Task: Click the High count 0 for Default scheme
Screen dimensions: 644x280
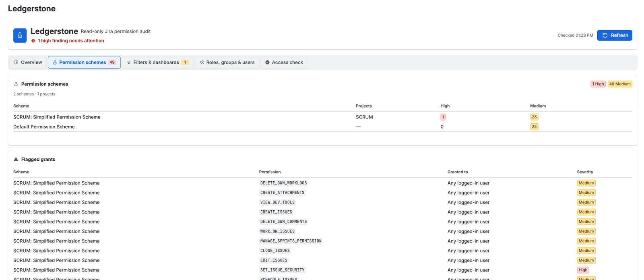Action: (x=442, y=127)
